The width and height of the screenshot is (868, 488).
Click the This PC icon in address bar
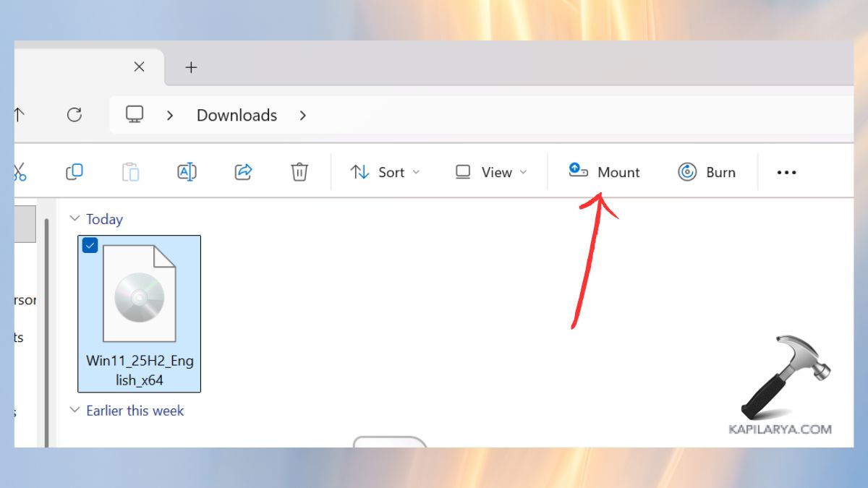133,115
